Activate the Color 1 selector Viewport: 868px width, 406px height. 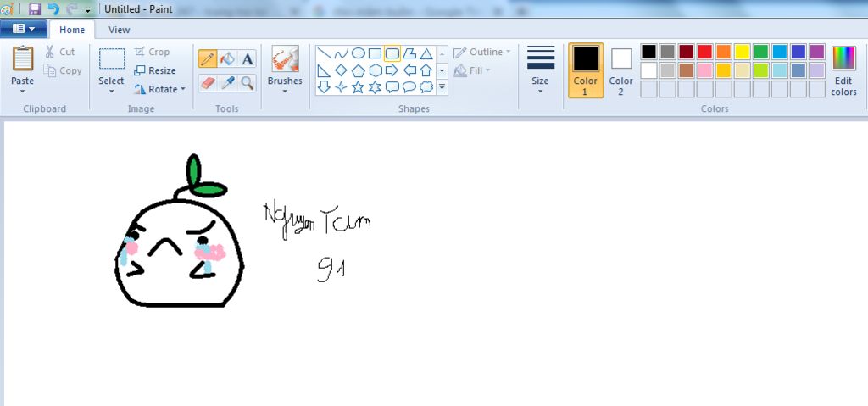[x=586, y=70]
